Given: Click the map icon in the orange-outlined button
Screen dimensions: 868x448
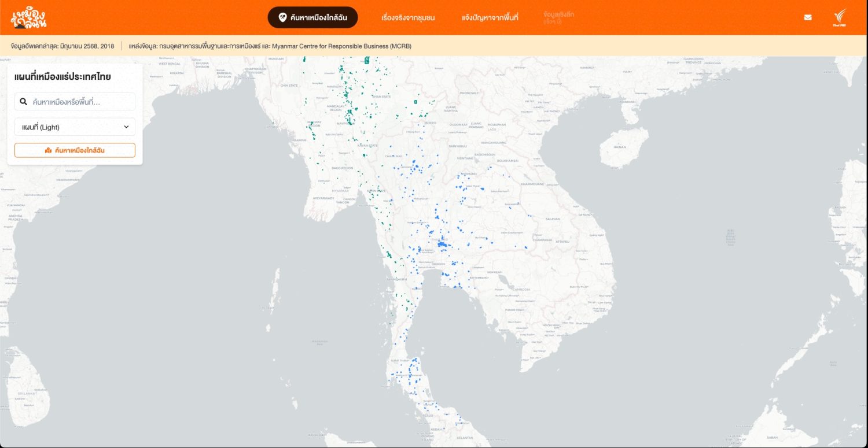Looking at the screenshot, I should click(48, 150).
